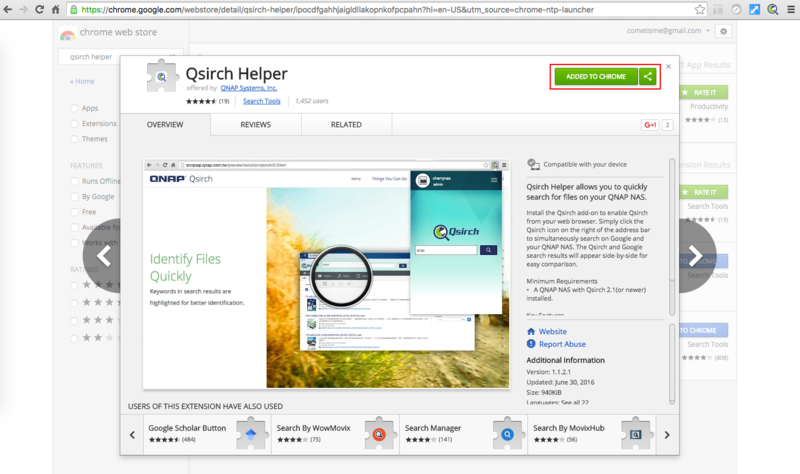Screen dimensions: 800x474
Task: Open the Search Tools category link
Action: [x=262, y=101]
